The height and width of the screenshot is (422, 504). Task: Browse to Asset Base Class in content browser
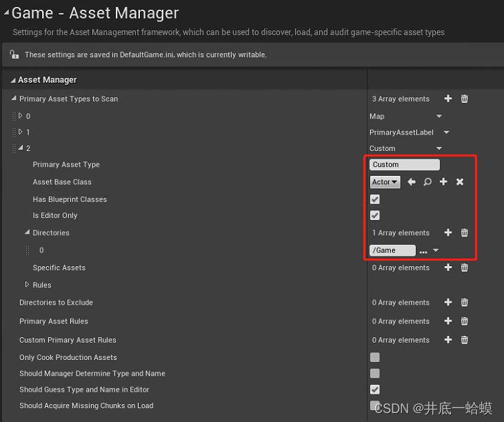tap(427, 182)
